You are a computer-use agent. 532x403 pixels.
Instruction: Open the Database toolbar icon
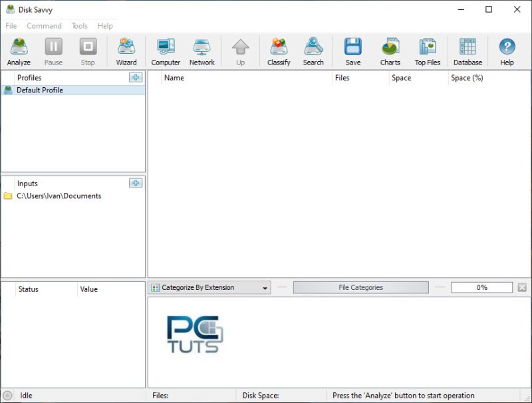click(467, 51)
